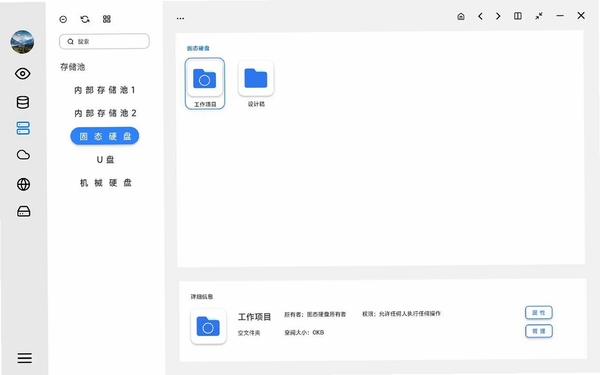Click the folder icon in details panel

tap(208, 326)
